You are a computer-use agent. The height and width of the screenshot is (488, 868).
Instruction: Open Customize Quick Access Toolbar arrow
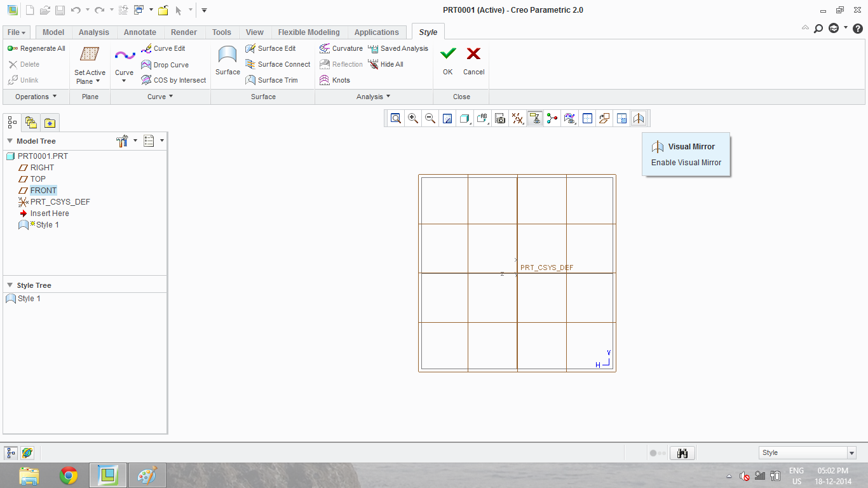pos(204,10)
